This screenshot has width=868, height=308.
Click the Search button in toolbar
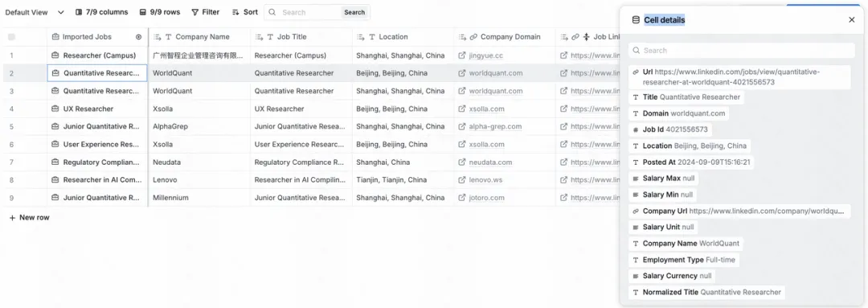[354, 12]
